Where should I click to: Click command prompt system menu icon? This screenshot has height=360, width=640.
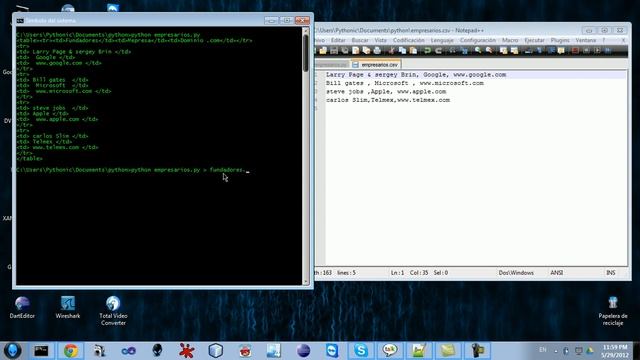[x=20, y=20]
